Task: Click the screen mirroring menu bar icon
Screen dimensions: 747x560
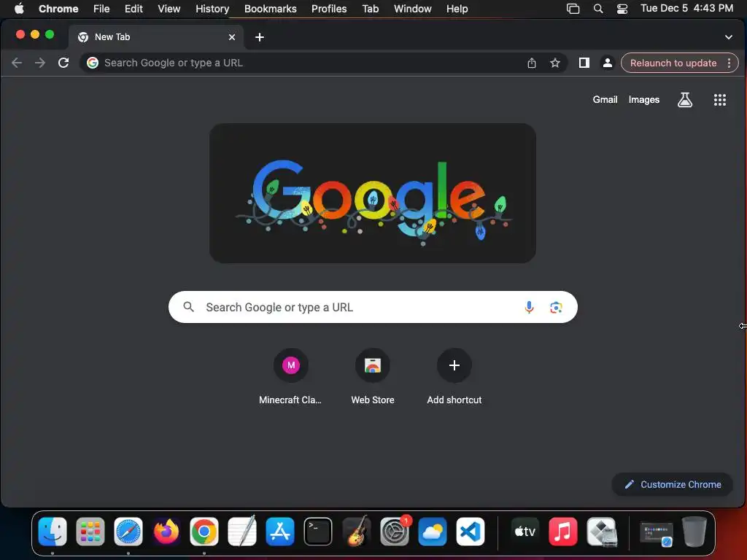Action: point(573,9)
